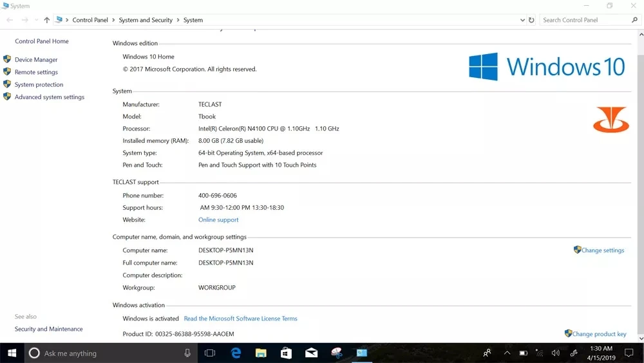
Task: Click Change settings for computer name
Action: pos(603,250)
